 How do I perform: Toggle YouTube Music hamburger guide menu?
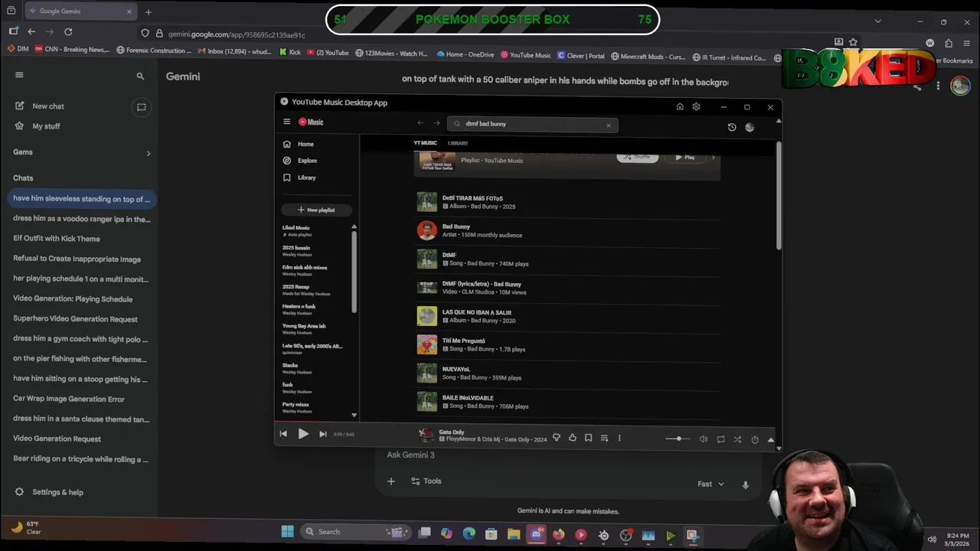pyautogui.click(x=287, y=122)
